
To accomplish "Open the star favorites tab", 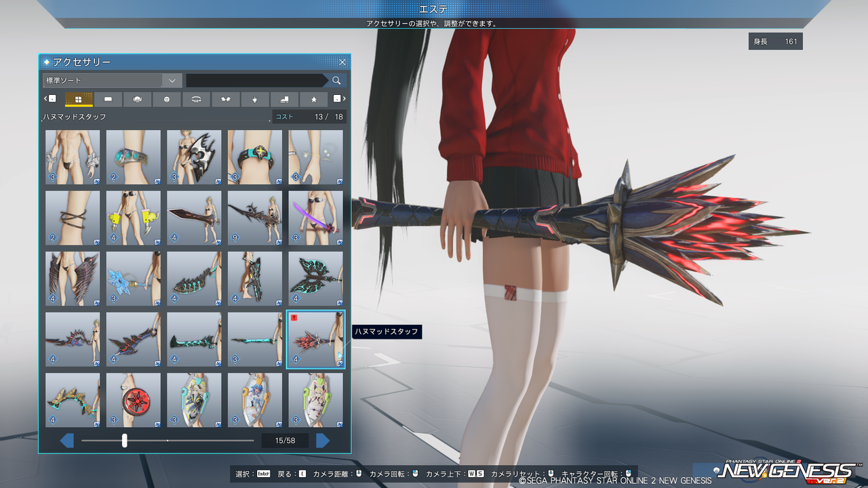I will [x=314, y=100].
